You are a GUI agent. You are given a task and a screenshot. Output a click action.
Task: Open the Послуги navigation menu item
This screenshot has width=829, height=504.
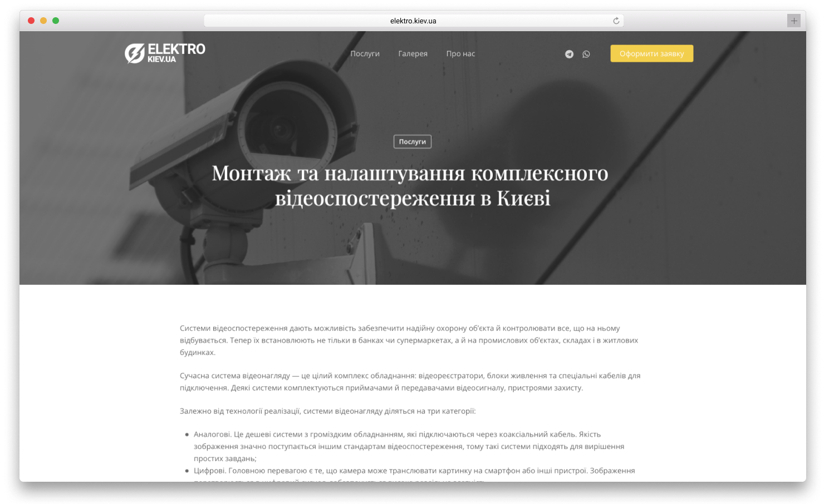click(365, 54)
